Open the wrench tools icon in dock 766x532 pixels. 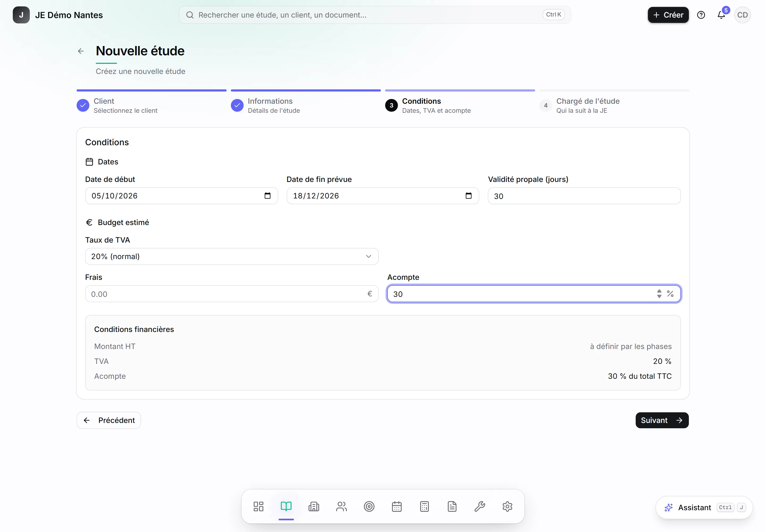pos(480,506)
